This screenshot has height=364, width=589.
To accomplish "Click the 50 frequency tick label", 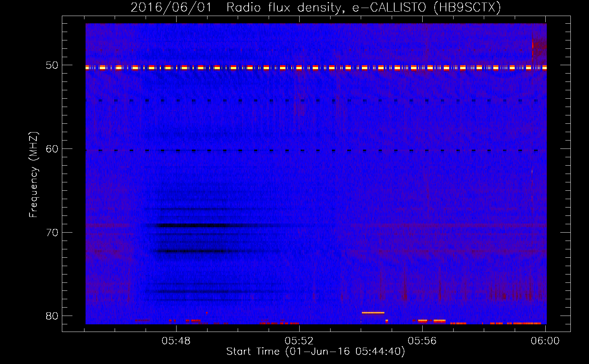I will click(x=52, y=66).
